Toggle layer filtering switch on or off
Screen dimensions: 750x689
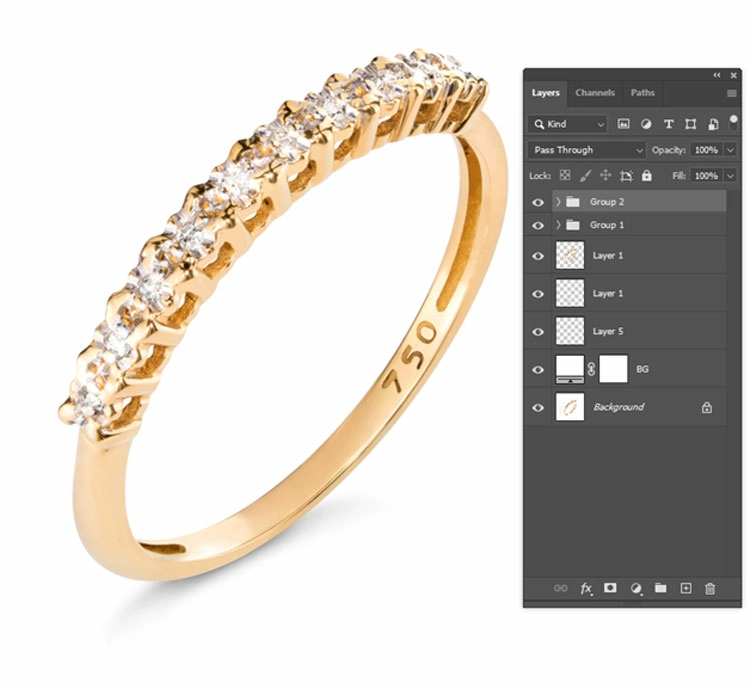tap(733, 122)
